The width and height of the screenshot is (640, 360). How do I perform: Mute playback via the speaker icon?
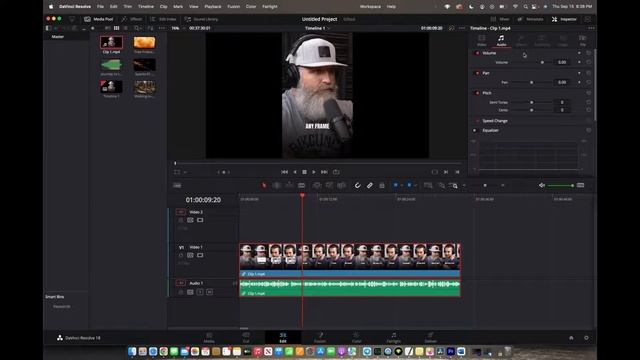tap(542, 185)
